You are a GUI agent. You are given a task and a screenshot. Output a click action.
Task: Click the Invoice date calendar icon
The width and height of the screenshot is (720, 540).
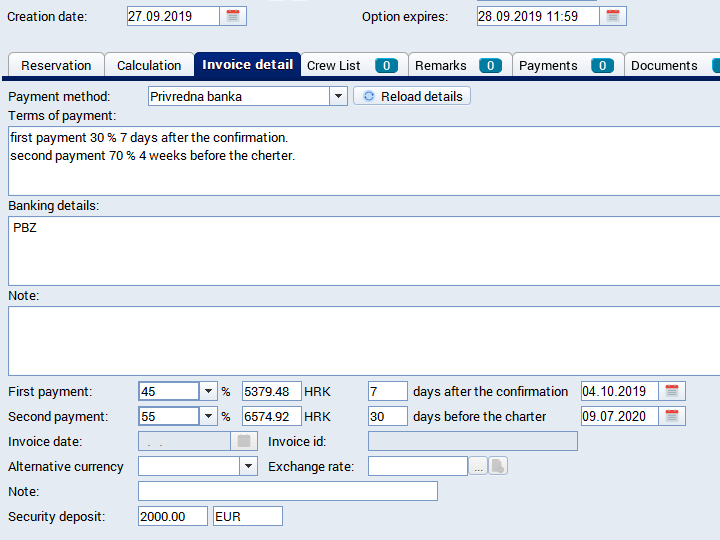pyautogui.click(x=243, y=441)
